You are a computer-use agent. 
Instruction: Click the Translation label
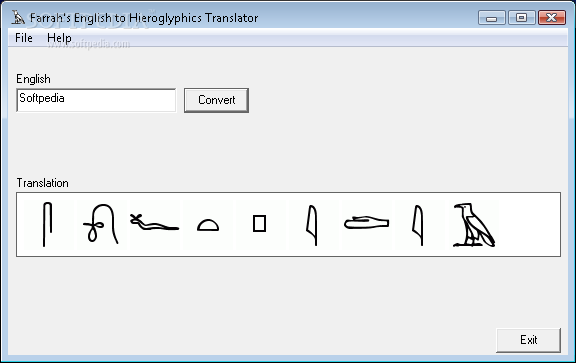coord(42,183)
